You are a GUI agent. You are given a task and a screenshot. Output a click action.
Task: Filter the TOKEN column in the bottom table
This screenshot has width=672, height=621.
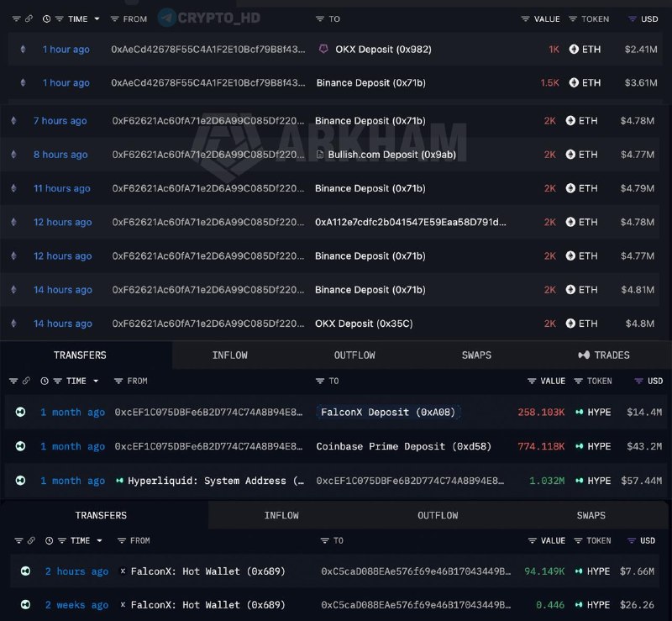578,540
